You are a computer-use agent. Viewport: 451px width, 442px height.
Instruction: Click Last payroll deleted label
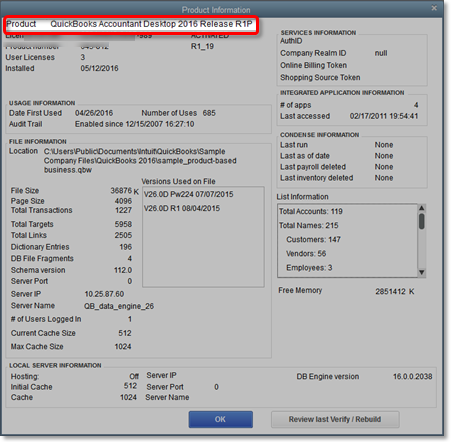coord(313,167)
